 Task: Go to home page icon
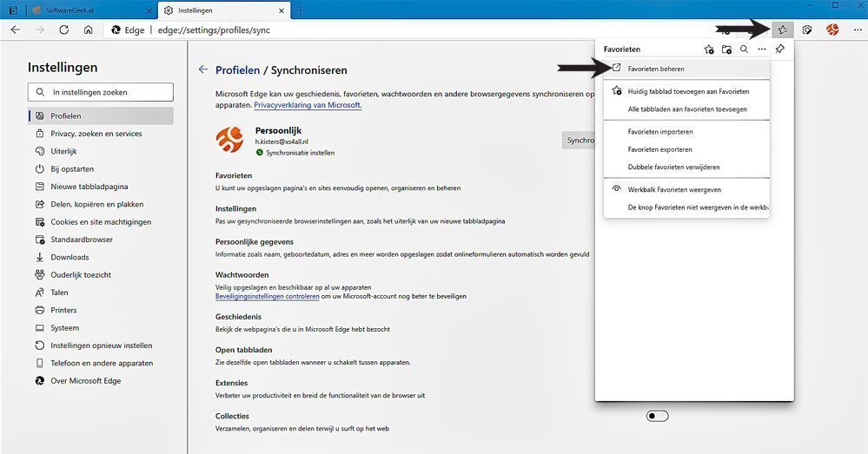coord(89,30)
